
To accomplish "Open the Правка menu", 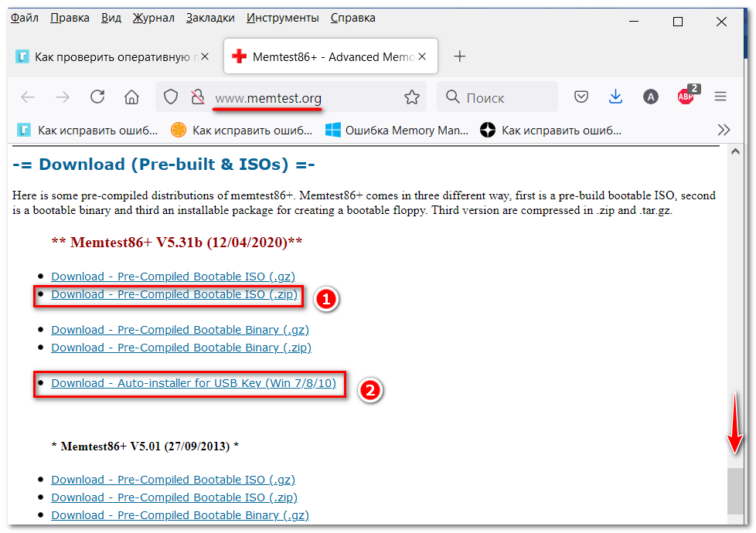I will click(x=70, y=18).
